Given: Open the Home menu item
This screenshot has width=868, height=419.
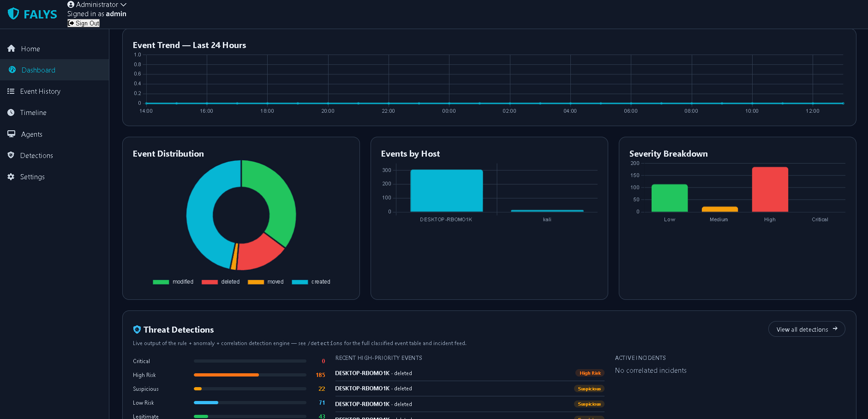Looking at the screenshot, I should [x=54, y=49].
